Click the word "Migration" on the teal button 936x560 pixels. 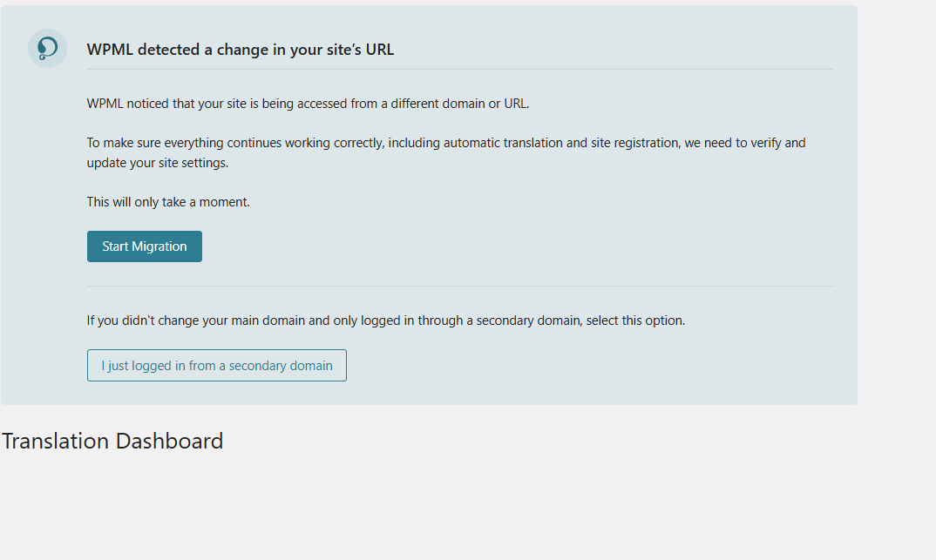(x=159, y=246)
